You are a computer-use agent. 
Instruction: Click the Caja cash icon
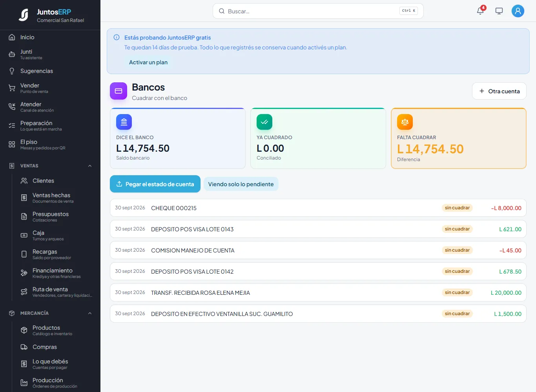click(x=24, y=236)
